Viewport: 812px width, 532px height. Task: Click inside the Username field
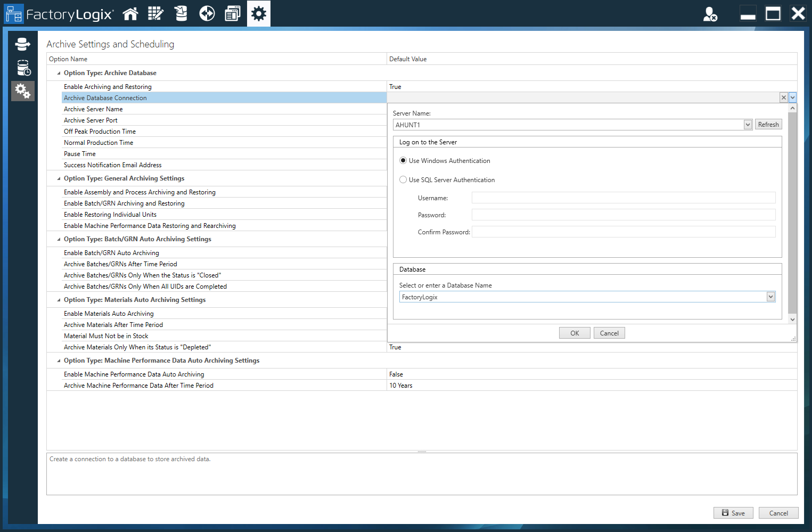click(x=623, y=197)
